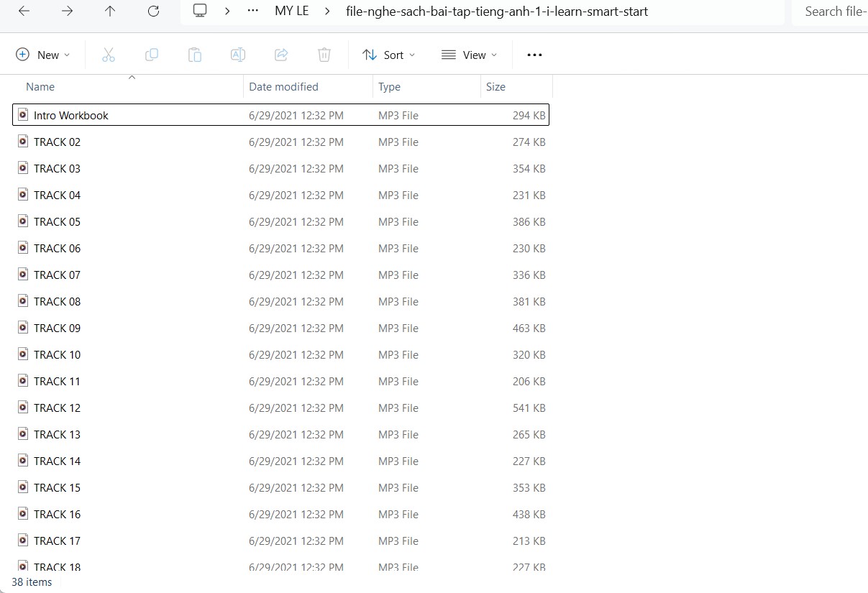Refresh the current folder view
The width and height of the screenshot is (868, 593).
click(x=153, y=12)
